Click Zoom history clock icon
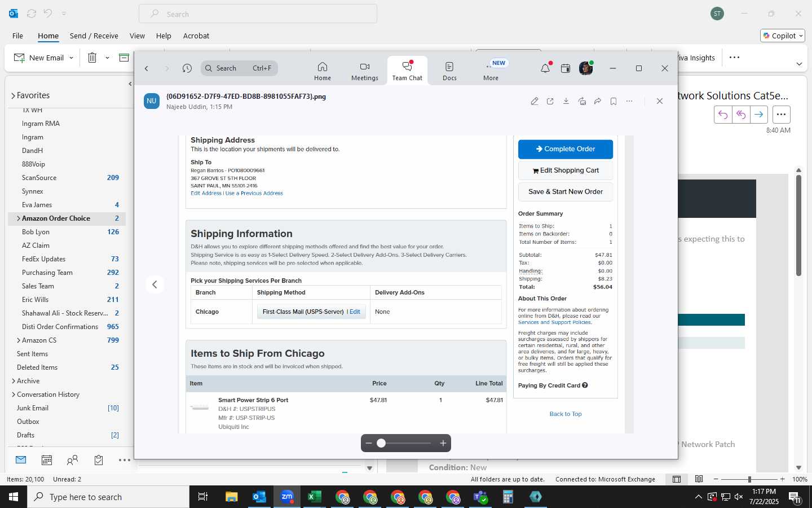Screen dimensions: 812x508 [187, 68]
